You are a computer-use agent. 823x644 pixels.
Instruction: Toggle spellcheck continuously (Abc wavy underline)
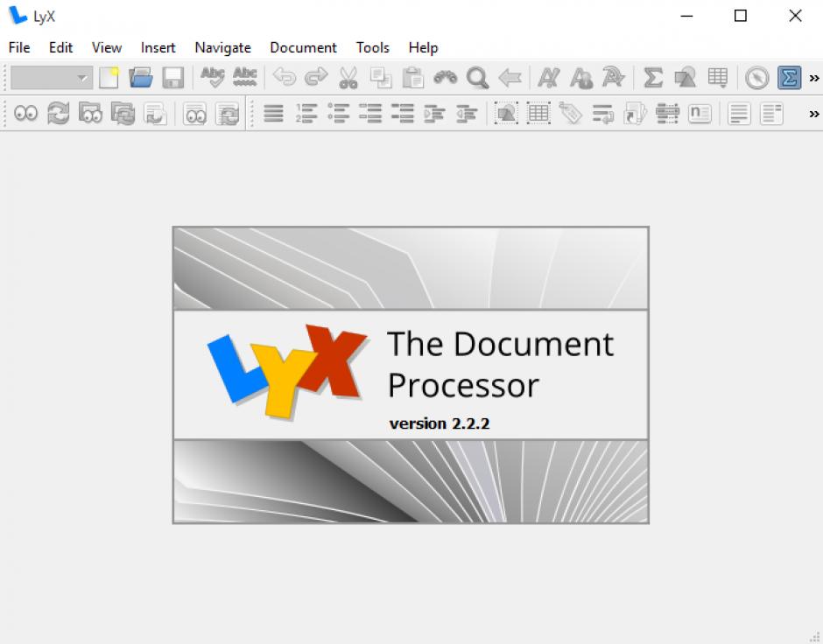pyautogui.click(x=245, y=78)
